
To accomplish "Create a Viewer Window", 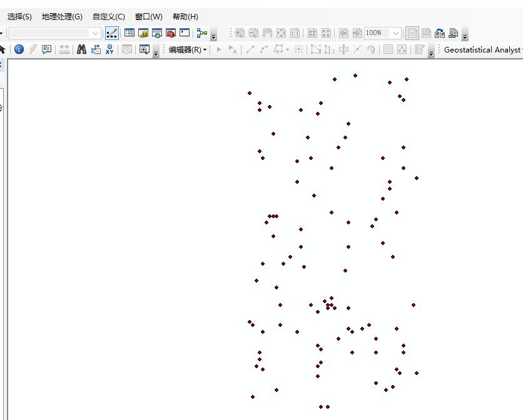I will point(144,49).
